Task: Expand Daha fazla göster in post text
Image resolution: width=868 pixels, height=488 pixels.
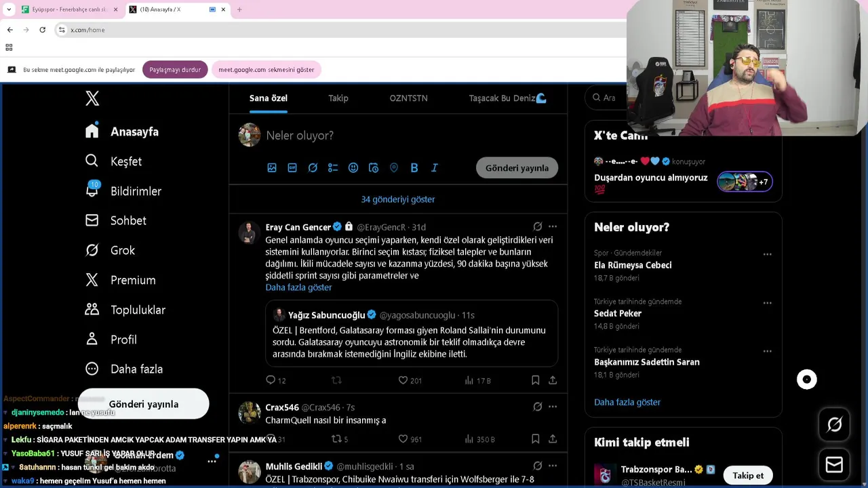Action: (298, 287)
